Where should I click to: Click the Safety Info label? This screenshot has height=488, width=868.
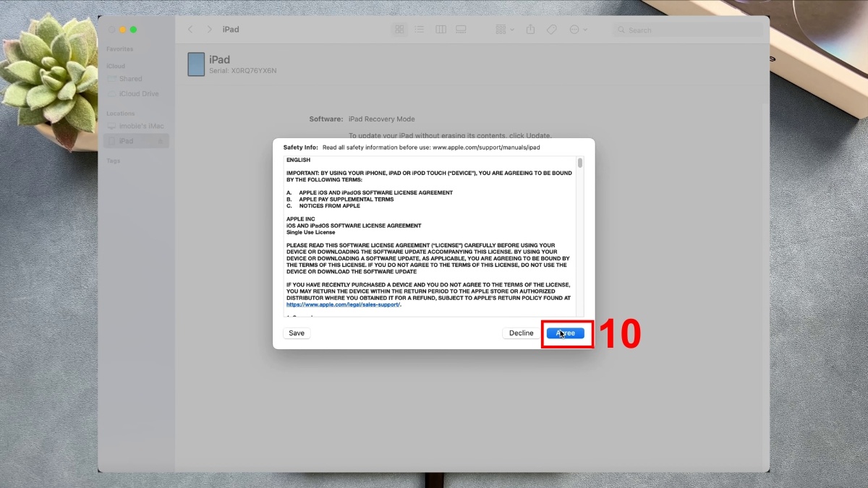click(x=300, y=147)
